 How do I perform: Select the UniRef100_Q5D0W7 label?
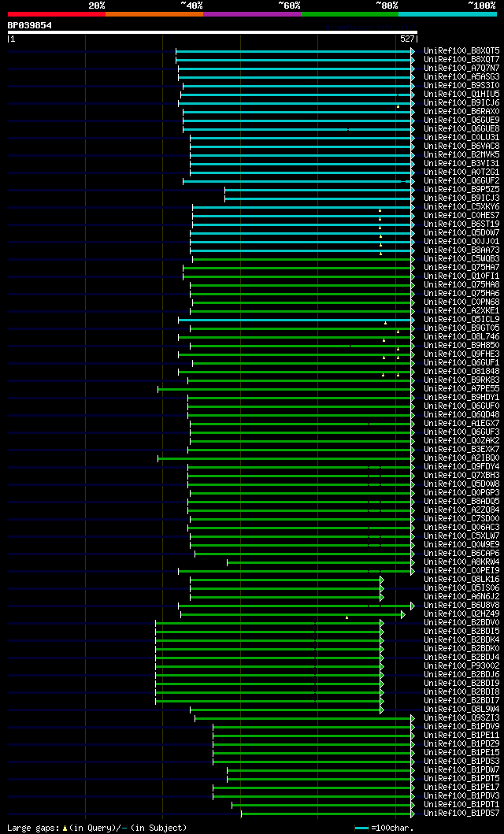461,233
